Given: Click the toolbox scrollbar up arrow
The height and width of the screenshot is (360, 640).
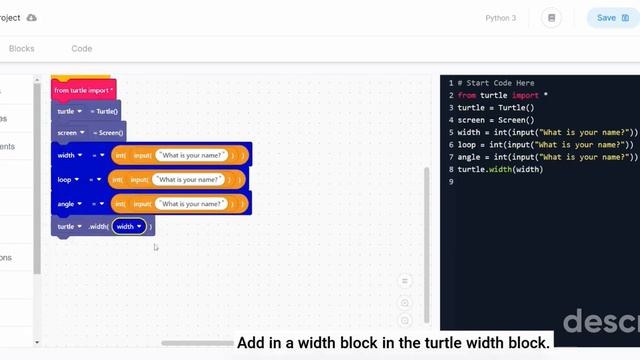Looking at the screenshot, I should click(37, 80).
